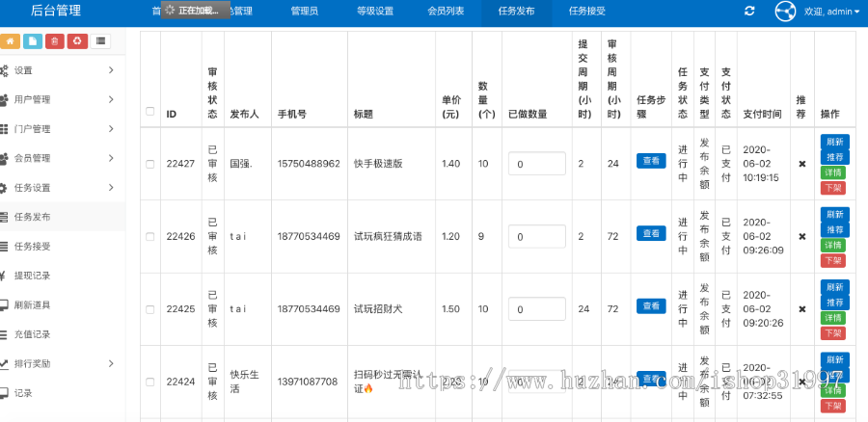
Task: Click the list icon beside 充值记录
Action: [4, 334]
